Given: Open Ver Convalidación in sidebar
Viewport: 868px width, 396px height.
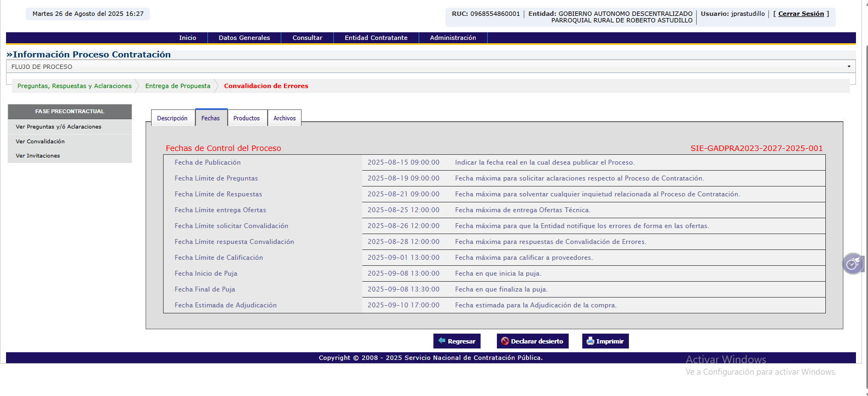Looking at the screenshot, I should tap(40, 142).
